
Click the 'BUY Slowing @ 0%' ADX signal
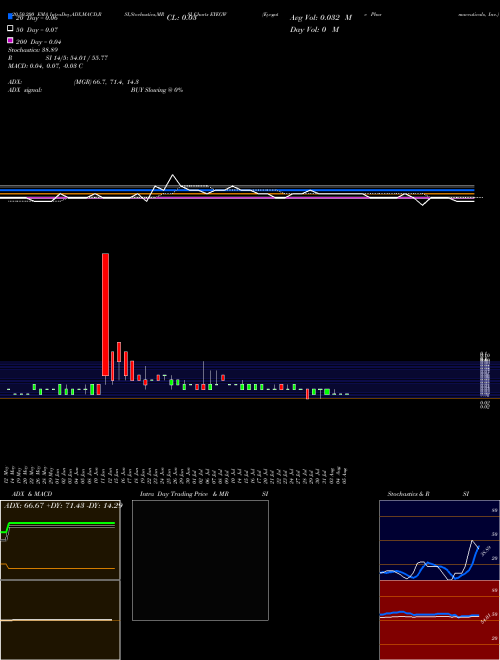157,90
